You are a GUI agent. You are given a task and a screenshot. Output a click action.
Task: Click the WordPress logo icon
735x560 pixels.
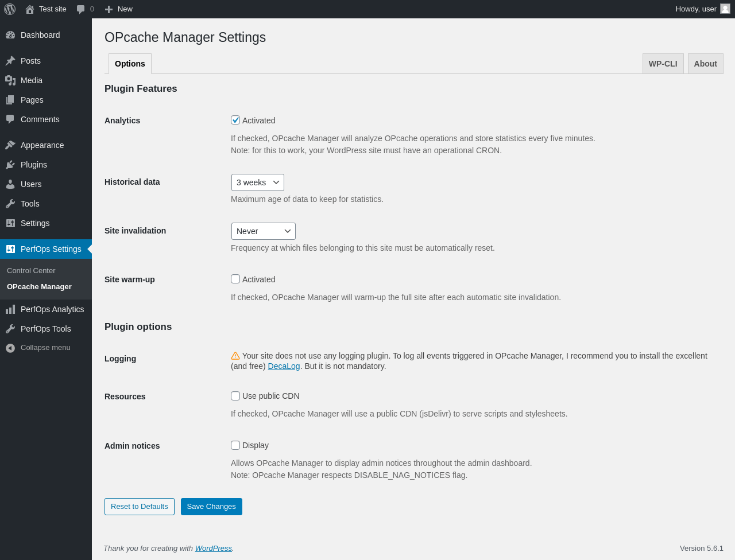[x=10, y=9]
